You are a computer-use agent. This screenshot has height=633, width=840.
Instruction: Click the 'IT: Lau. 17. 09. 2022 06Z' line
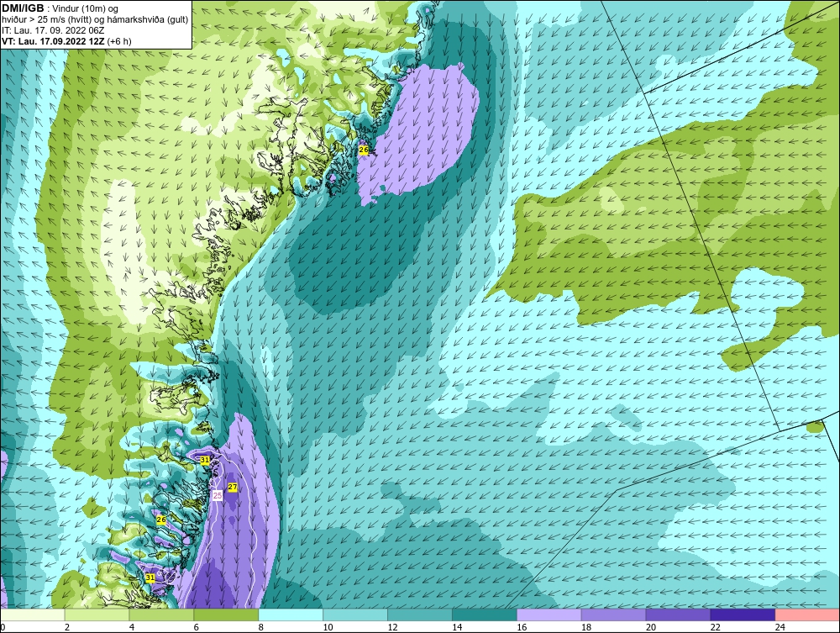coord(53,30)
